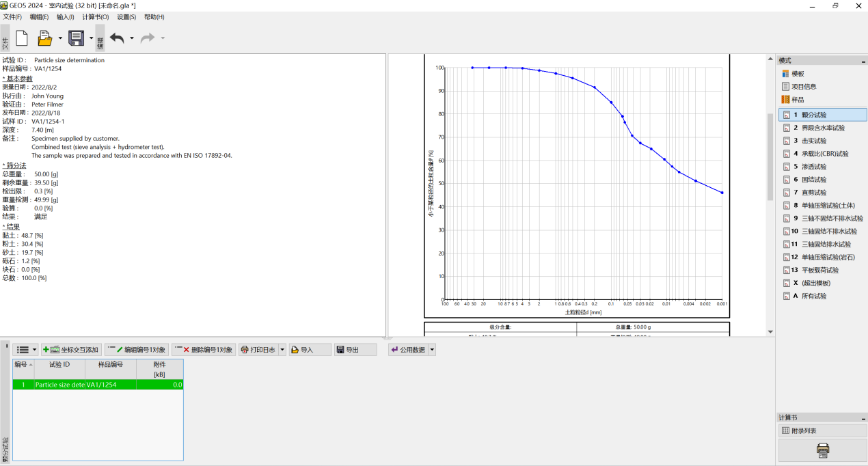Select mode 7 直剪试验
This screenshot has width=868, height=466.
(x=823, y=193)
